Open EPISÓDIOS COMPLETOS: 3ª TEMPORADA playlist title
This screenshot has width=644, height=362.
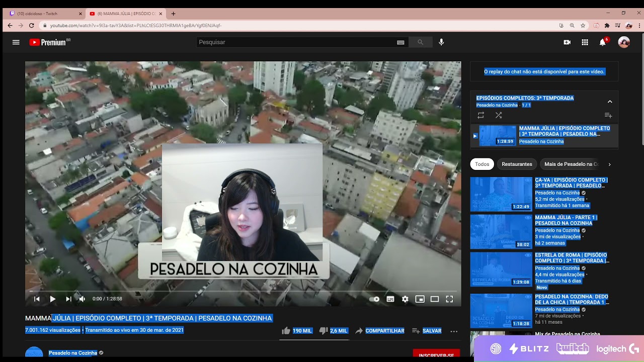tap(525, 98)
